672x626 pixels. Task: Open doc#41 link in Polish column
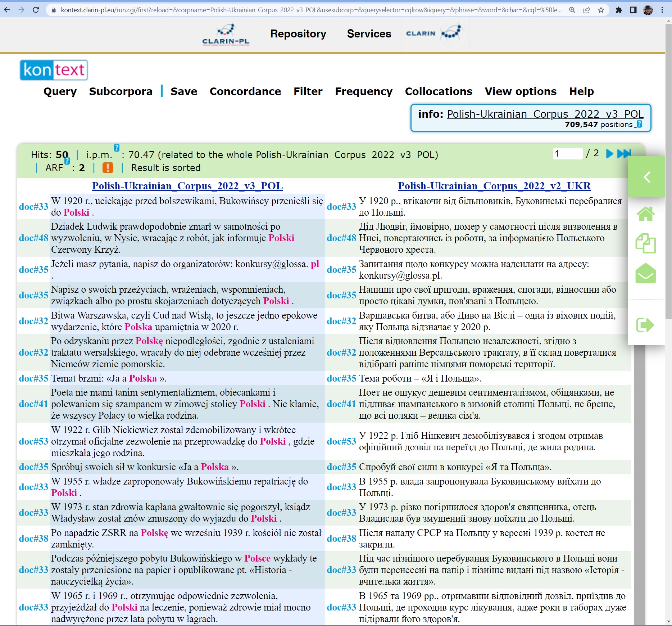[33, 404]
